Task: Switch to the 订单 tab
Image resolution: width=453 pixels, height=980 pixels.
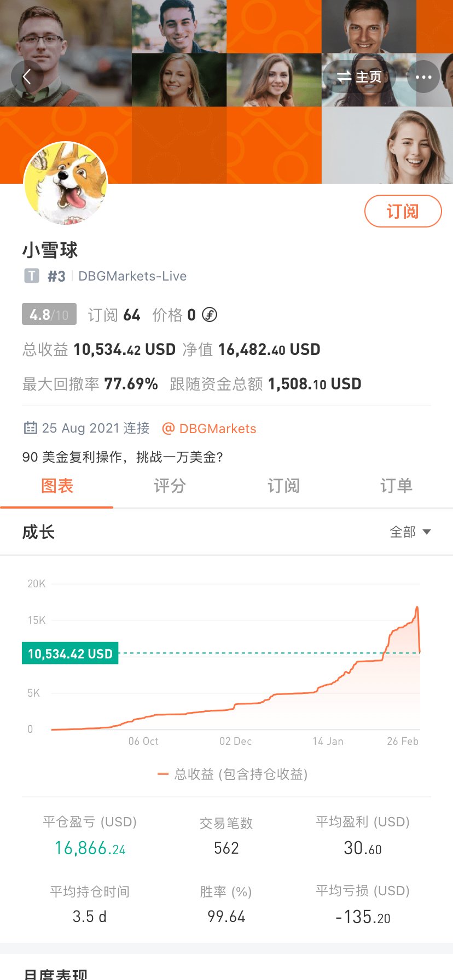Action: click(x=396, y=486)
